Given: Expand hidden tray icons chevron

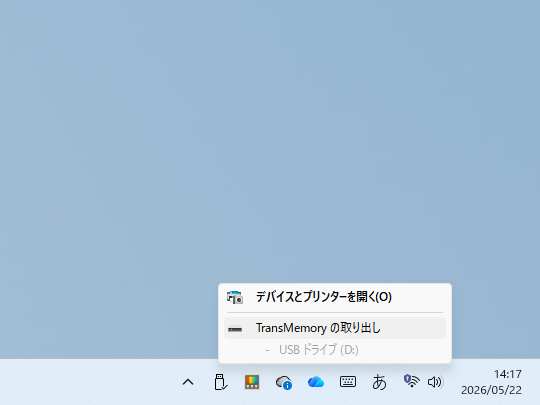Looking at the screenshot, I should tap(188, 382).
